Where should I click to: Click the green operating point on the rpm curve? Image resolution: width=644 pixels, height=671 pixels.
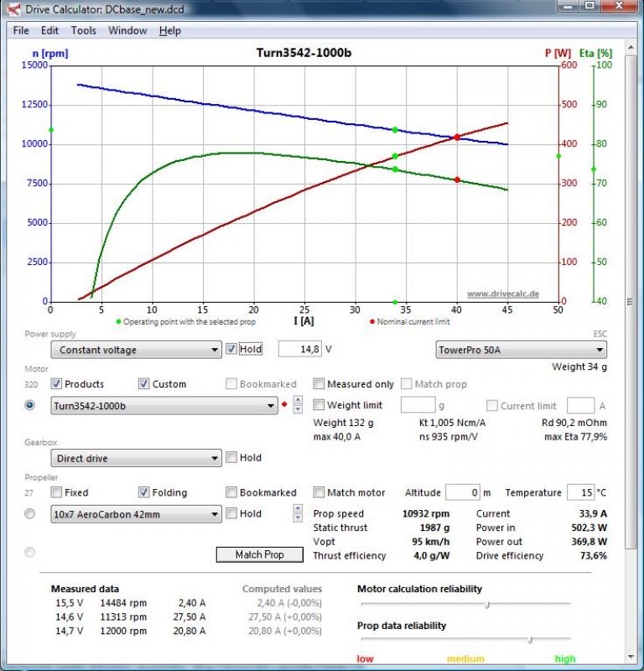coord(395,130)
